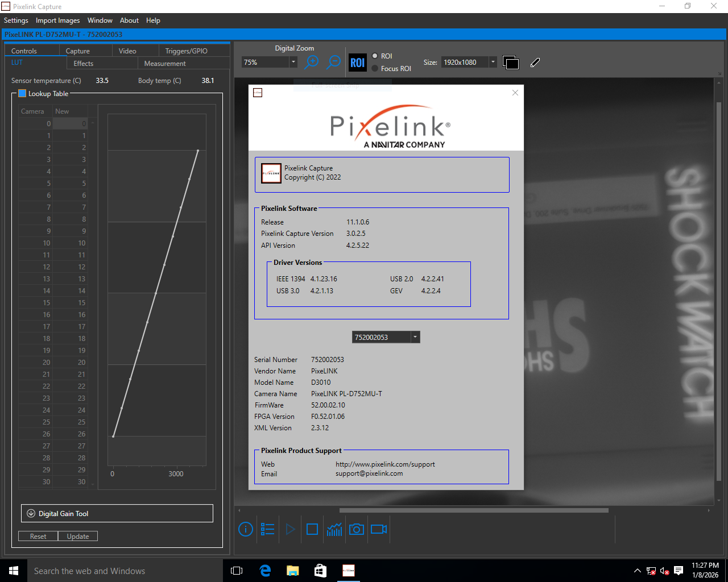Click the Search the web and Windows box
This screenshot has width=728, height=582.
pos(125,571)
